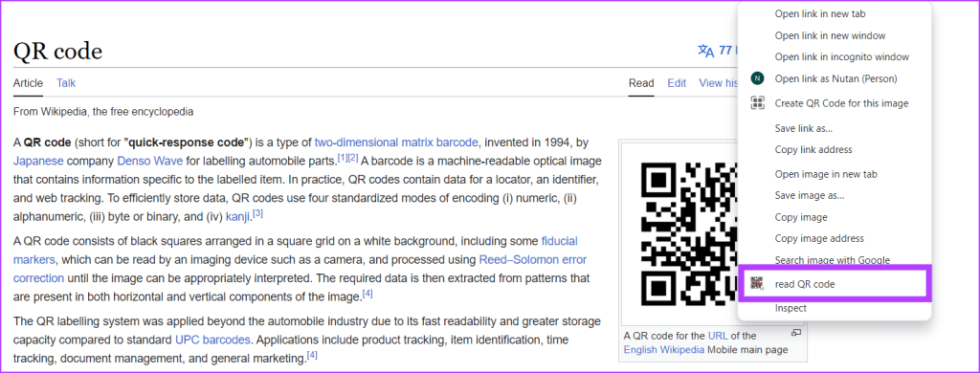Open the Talk tab

click(x=66, y=83)
